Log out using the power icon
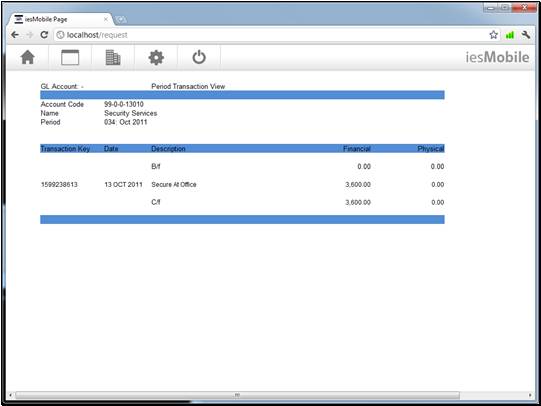The width and height of the screenshot is (541, 406). click(199, 57)
